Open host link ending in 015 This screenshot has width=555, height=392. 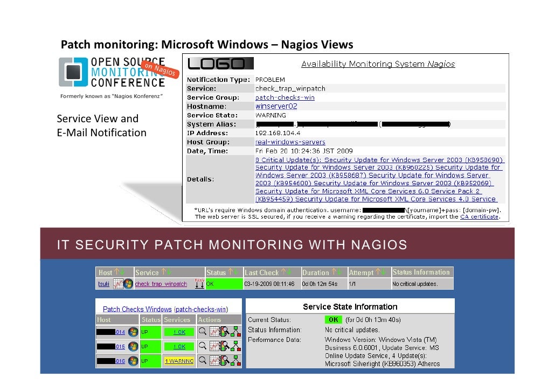click(120, 346)
